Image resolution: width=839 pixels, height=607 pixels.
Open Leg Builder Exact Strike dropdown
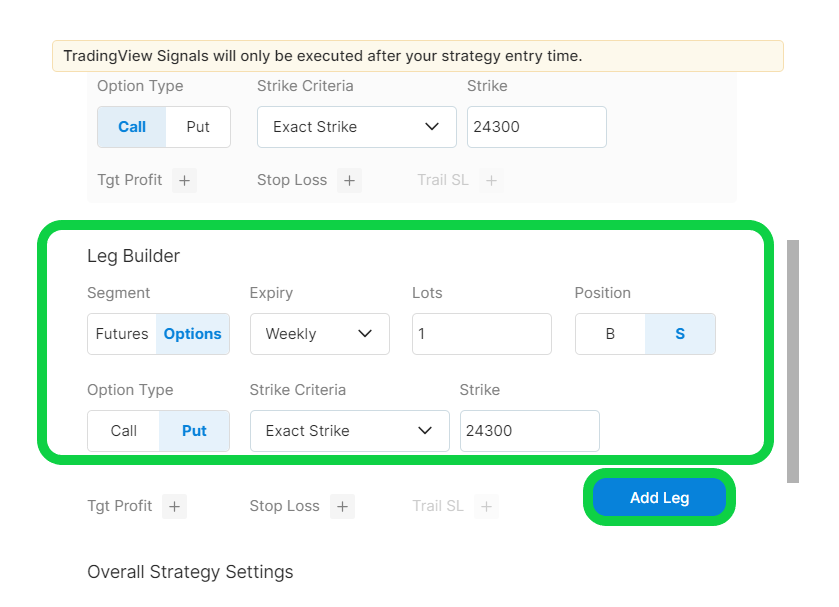pyautogui.click(x=350, y=431)
